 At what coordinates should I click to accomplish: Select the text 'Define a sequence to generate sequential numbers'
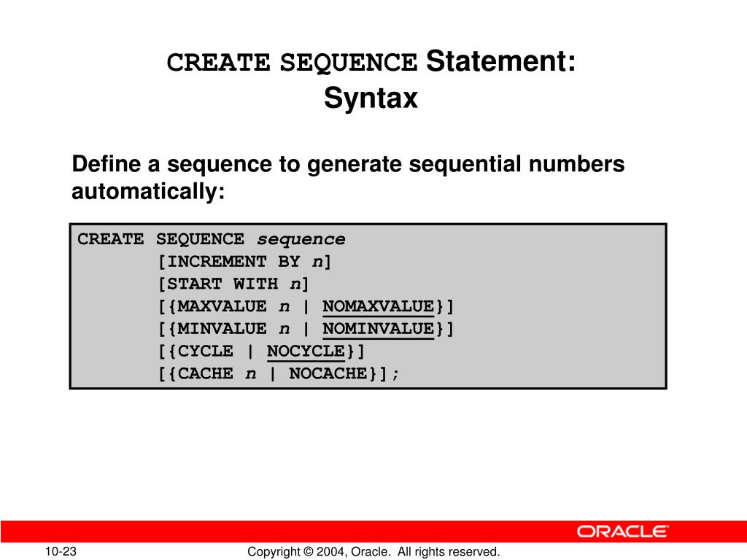click(x=348, y=164)
